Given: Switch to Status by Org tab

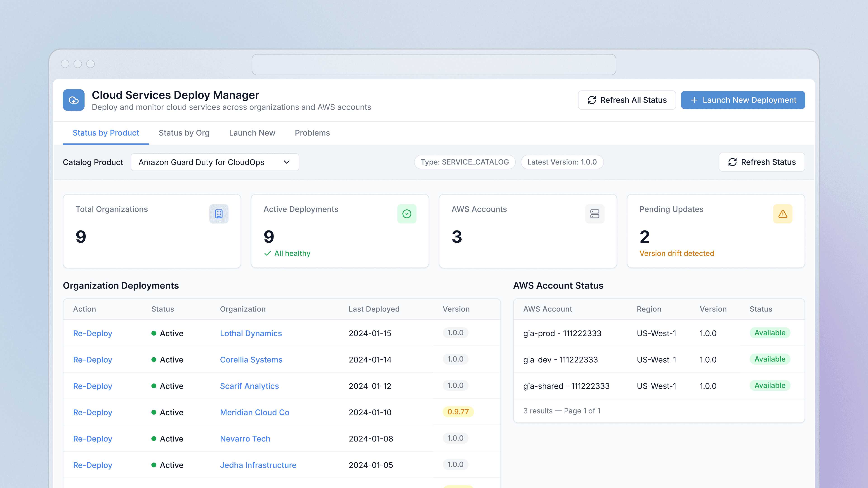Looking at the screenshot, I should pyautogui.click(x=184, y=133).
